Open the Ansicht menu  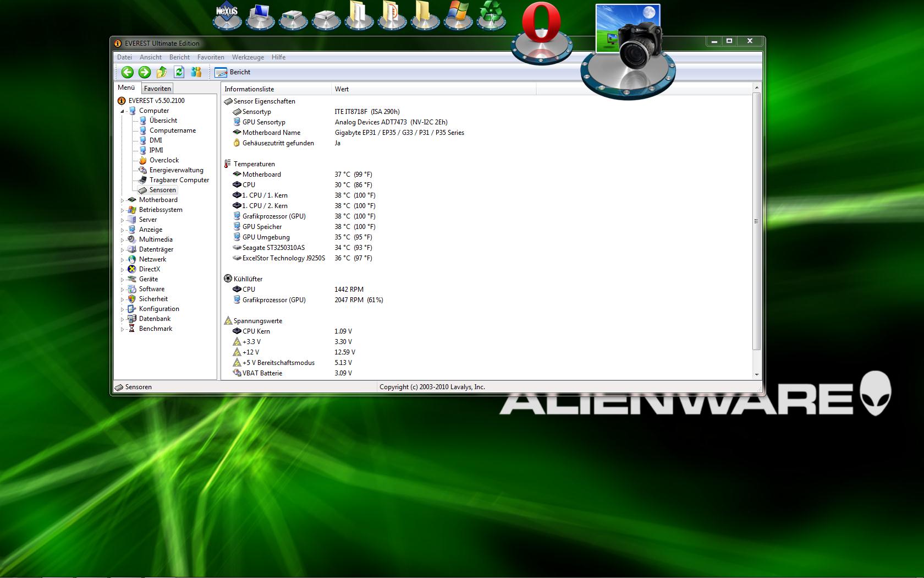tap(151, 57)
